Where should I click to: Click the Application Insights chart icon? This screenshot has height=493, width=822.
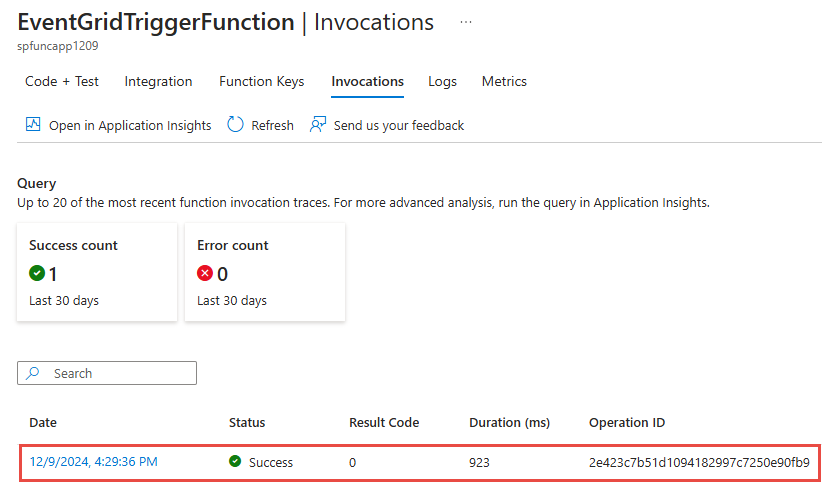[33, 125]
